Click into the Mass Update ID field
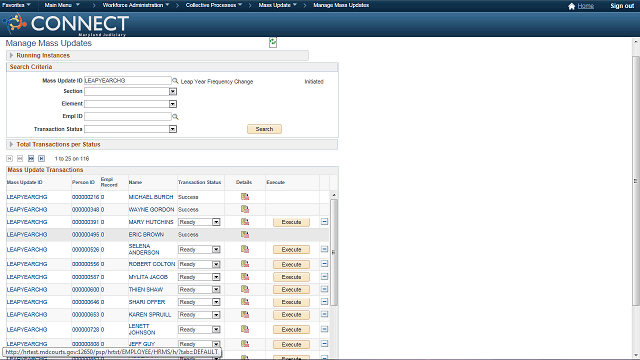The width and height of the screenshot is (640, 360). 128,81
